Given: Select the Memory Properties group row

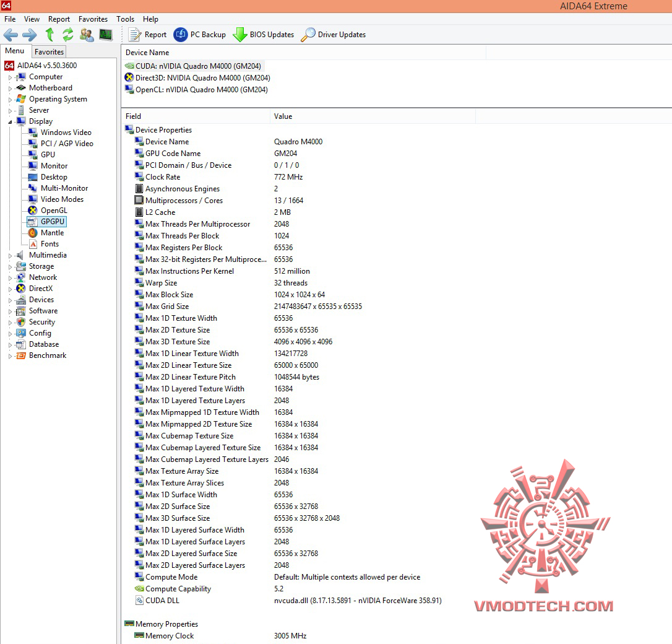Looking at the screenshot, I should (161, 624).
